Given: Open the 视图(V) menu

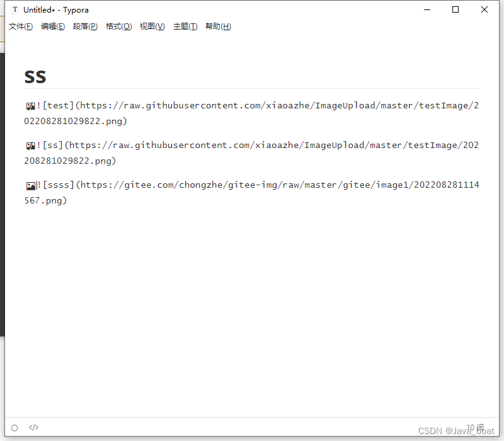Looking at the screenshot, I should (152, 26).
